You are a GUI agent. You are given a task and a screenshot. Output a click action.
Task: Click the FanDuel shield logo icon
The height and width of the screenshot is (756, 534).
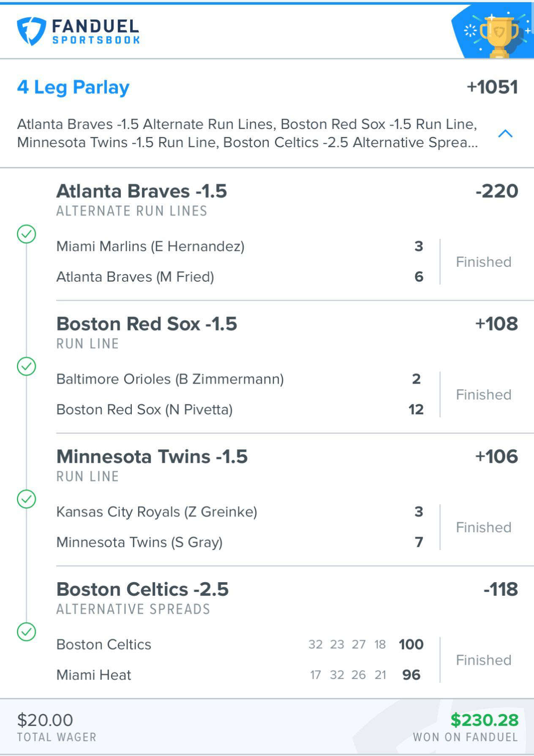31,31
